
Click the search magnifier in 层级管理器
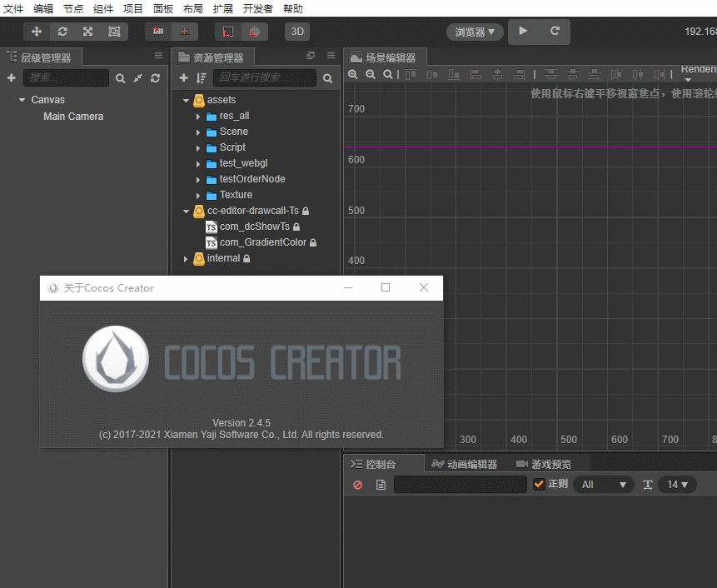point(120,77)
